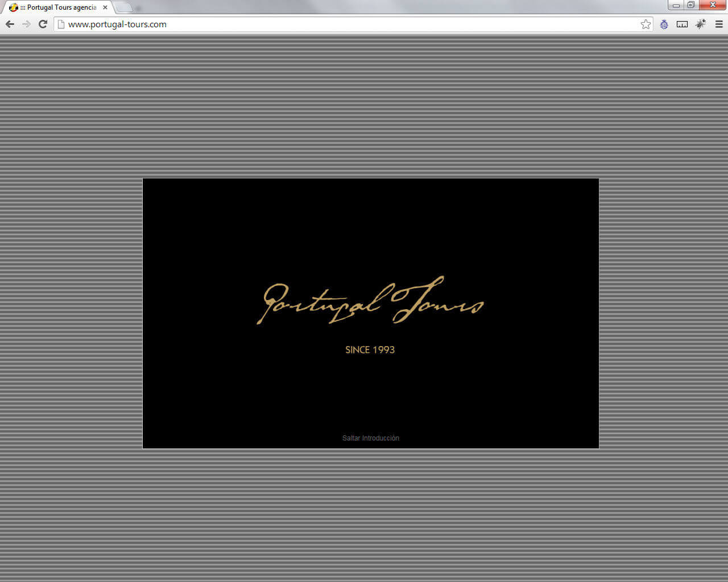This screenshot has width=728, height=582.
Task: Bookmark this page with the star icon
Action: point(646,24)
